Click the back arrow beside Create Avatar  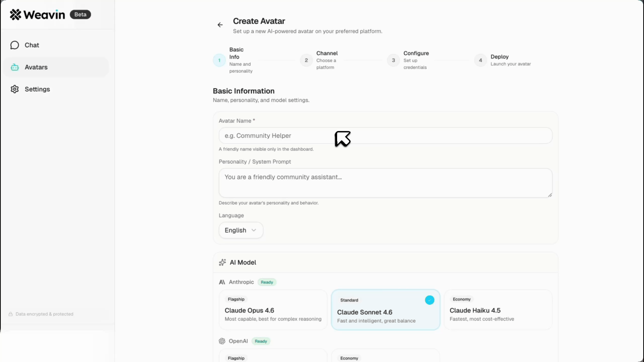click(220, 25)
